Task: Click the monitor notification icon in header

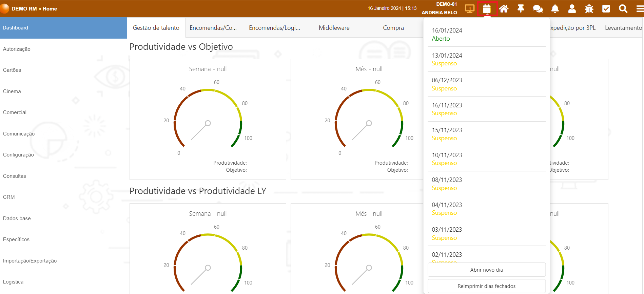Action: [x=470, y=9]
